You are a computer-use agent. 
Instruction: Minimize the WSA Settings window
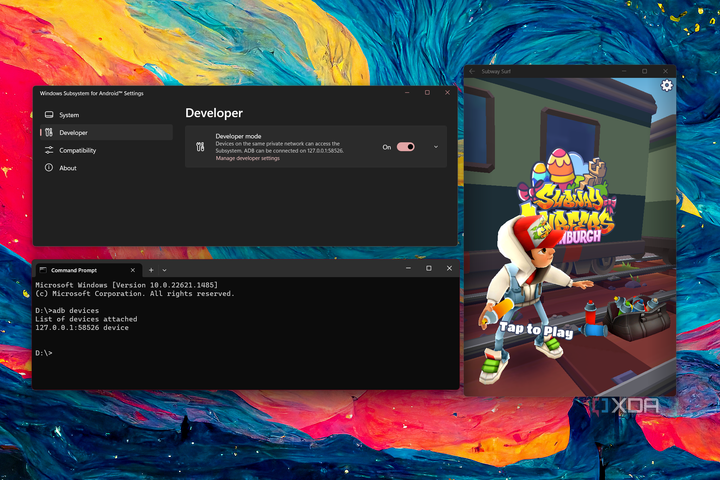point(407,92)
